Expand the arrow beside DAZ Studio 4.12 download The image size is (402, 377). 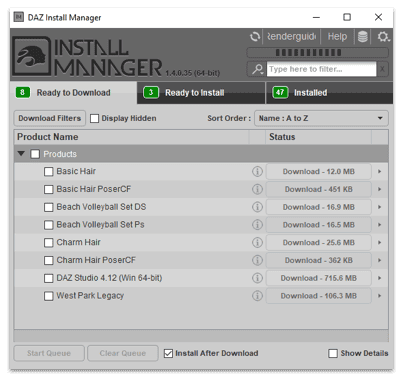point(380,278)
